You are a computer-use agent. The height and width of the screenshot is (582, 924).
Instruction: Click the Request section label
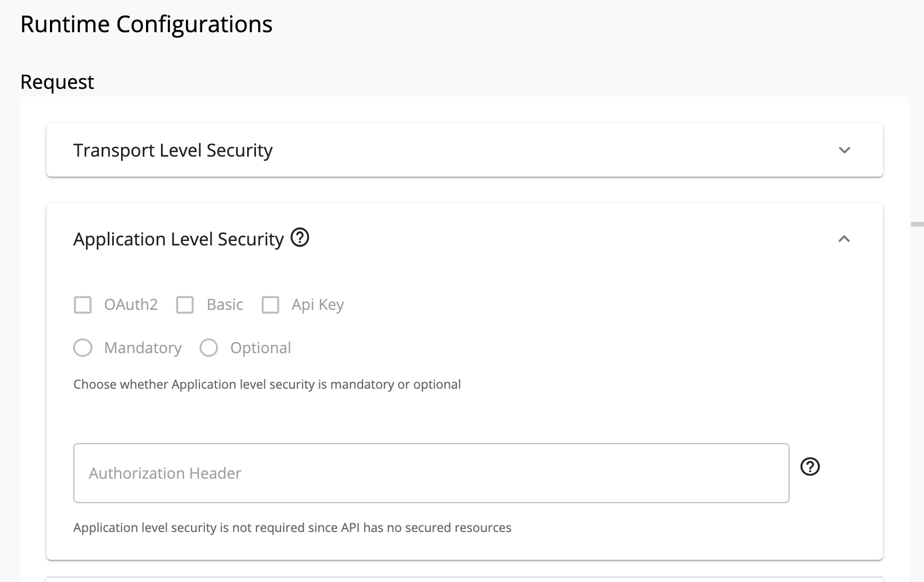pyautogui.click(x=57, y=81)
